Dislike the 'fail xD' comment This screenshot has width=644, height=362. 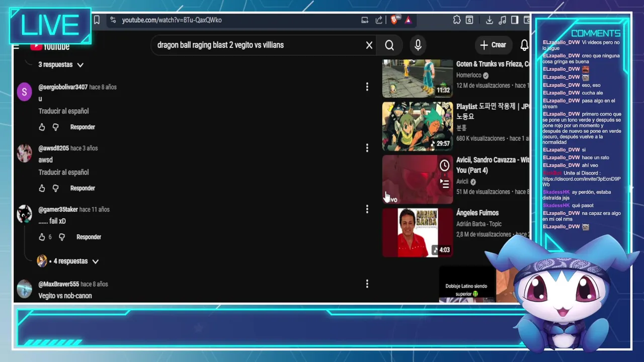[62, 237]
